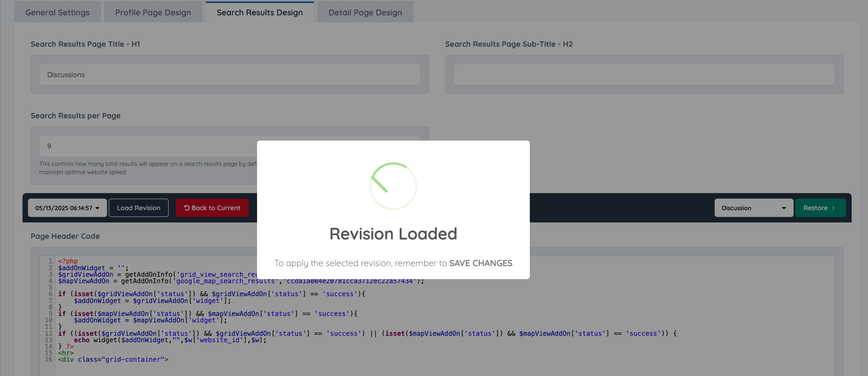The image size is (868, 376).
Task: Click the 05/13/2025 06:14:57 revision date text
Action: (64, 208)
